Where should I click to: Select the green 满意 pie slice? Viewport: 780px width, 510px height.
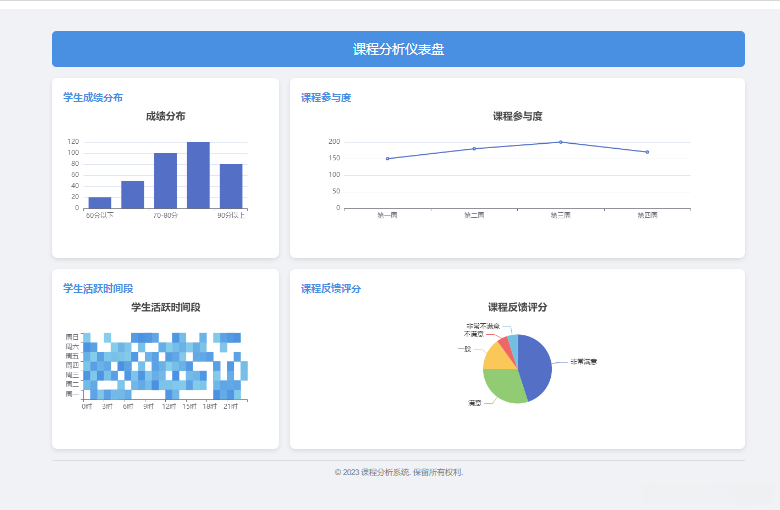[x=503, y=384]
